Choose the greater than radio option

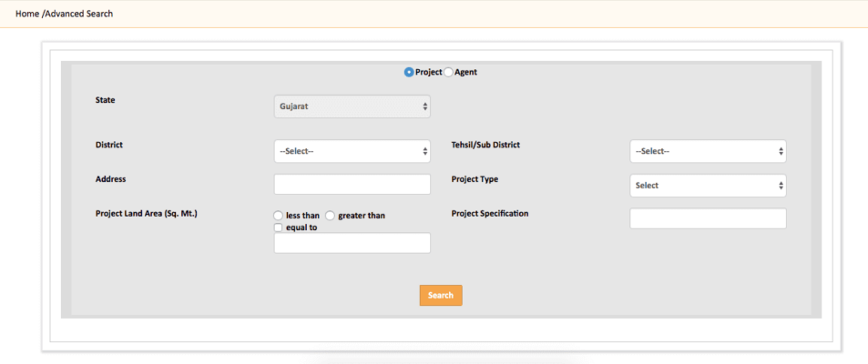[x=330, y=215]
